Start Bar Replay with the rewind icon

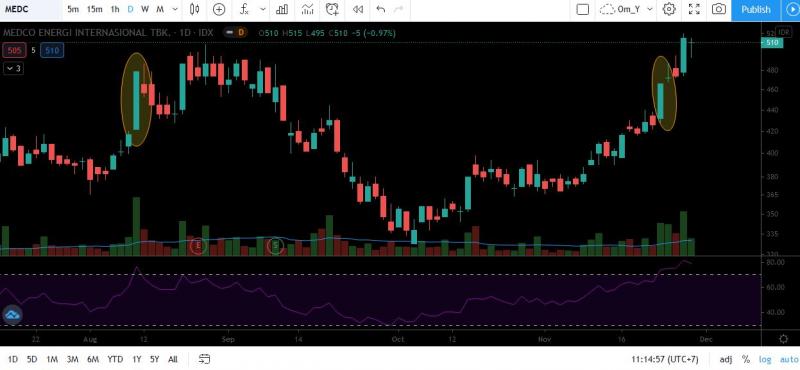358,9
